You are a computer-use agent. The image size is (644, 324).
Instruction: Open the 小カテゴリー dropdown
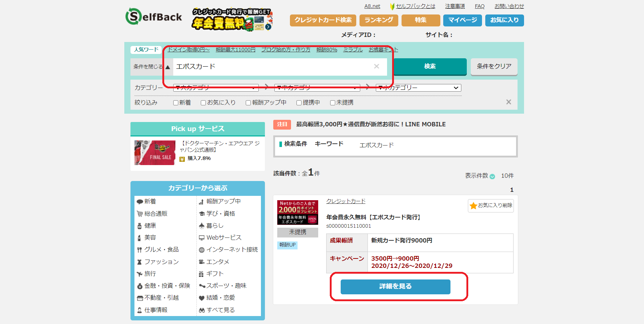pyautogui.click(x=419, y=88)
